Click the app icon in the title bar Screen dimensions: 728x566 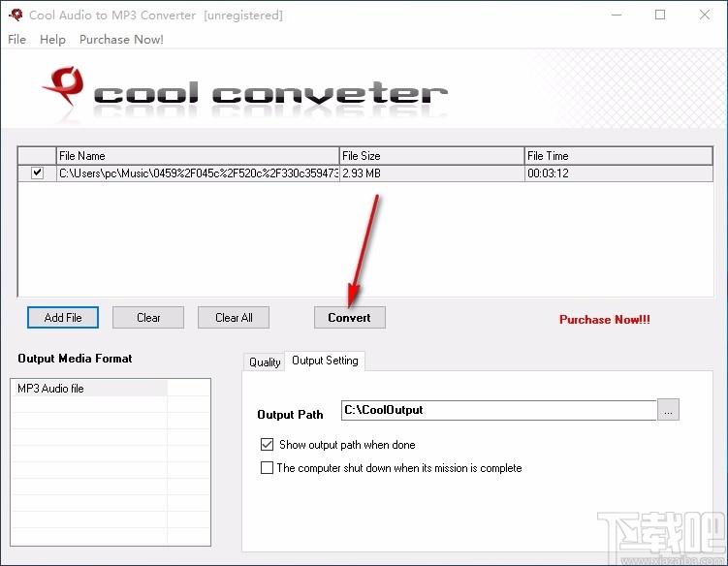(16, 15)
